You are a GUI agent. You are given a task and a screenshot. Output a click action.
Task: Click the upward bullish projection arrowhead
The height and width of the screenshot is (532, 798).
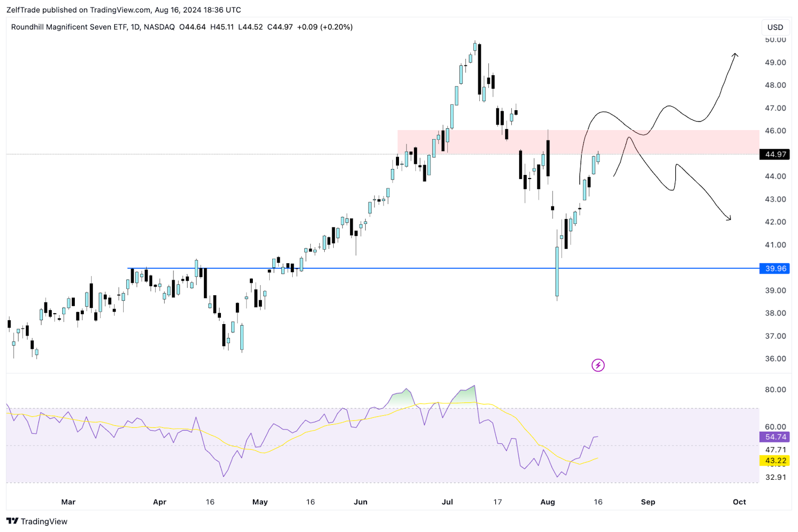735,55
